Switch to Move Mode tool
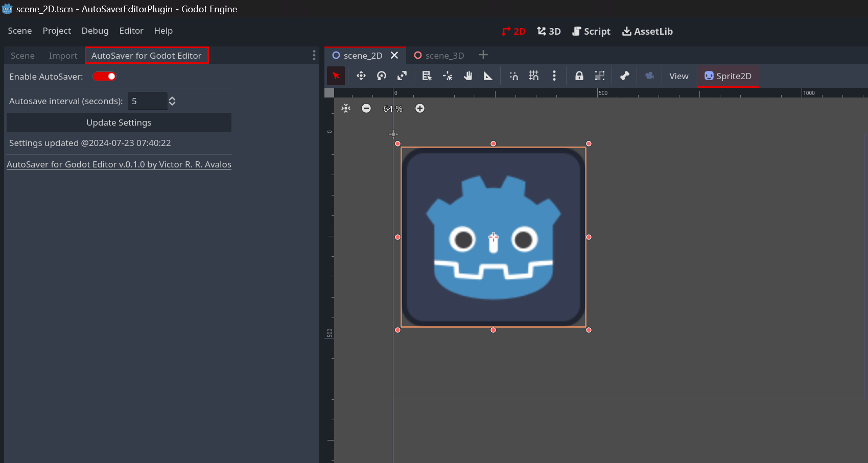Image resolution: width=868 pixels, height=463 pixels. [x=361, y=76]
